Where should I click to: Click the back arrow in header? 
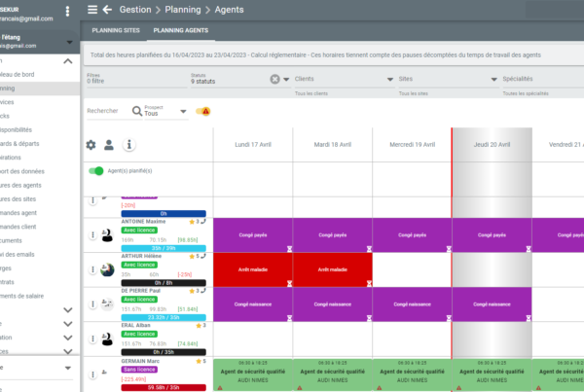pos(106,10)
